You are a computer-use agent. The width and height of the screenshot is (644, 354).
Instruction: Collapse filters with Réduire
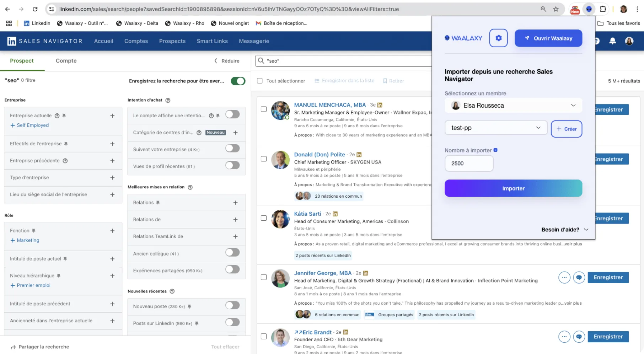(227, 61)
